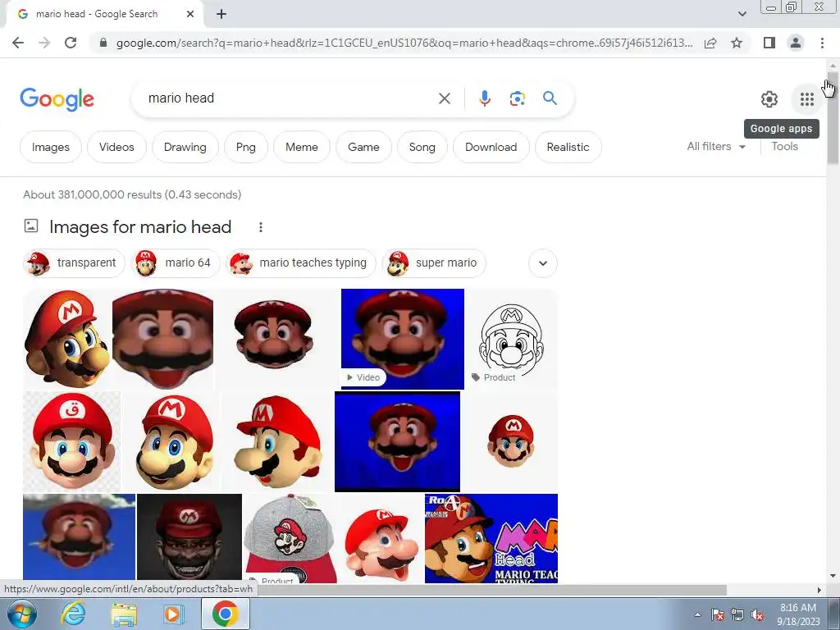Select the Videos filter chip
The width and height of the screenshot is (840, 630).
click(x=116, y=147)
